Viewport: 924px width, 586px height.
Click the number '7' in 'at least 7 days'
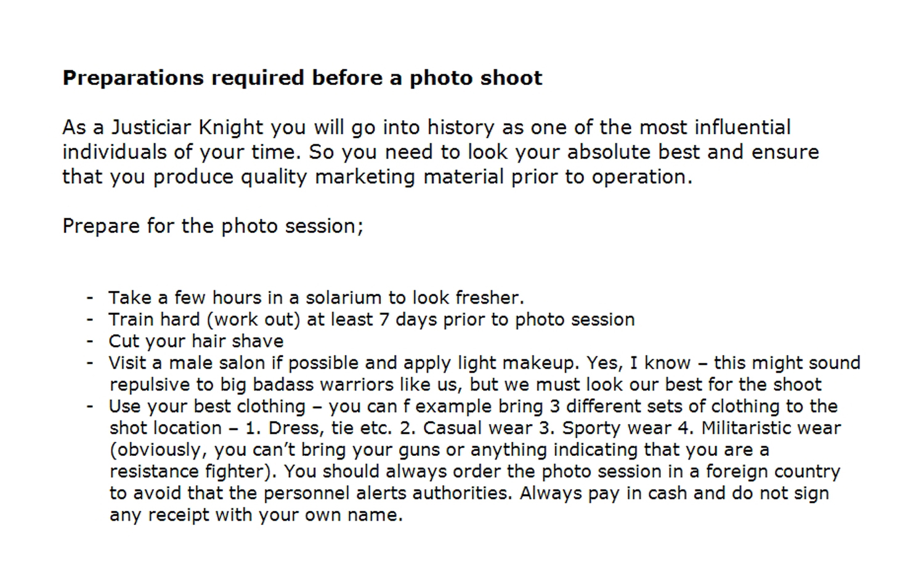pyautogui.click(x=384, y=319)
